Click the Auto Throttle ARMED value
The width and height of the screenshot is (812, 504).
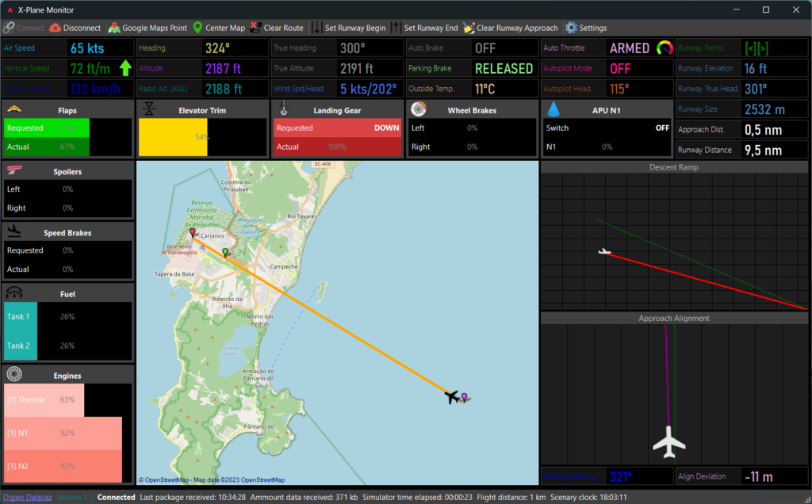(x=629, y=48)
